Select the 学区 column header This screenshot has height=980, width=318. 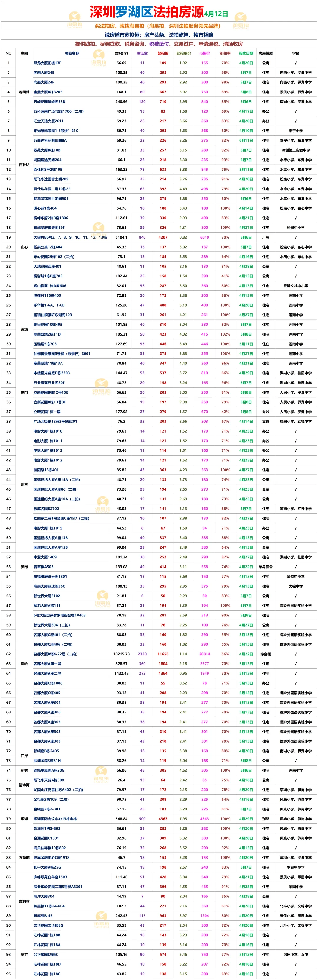pyautogui.click(x=296, y=53)
